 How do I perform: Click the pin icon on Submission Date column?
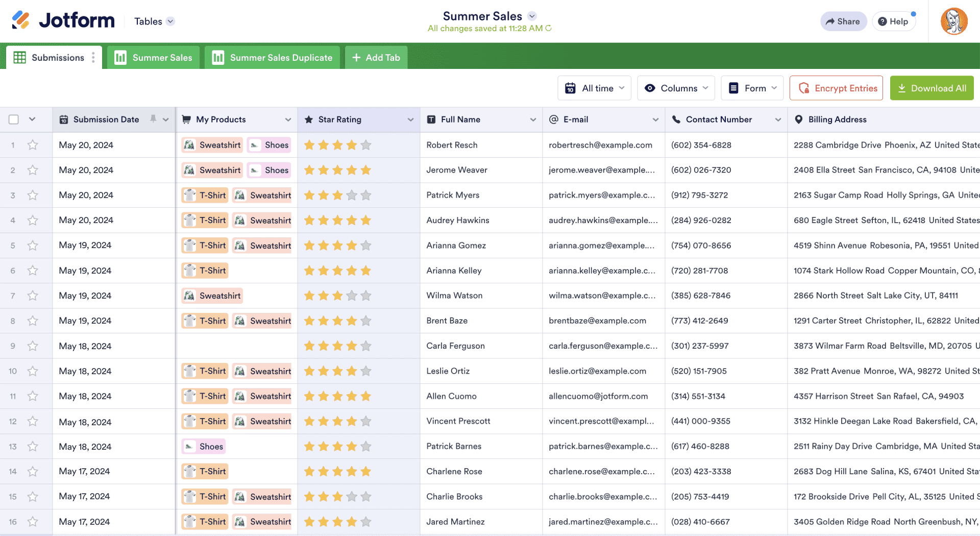(153, 119)
